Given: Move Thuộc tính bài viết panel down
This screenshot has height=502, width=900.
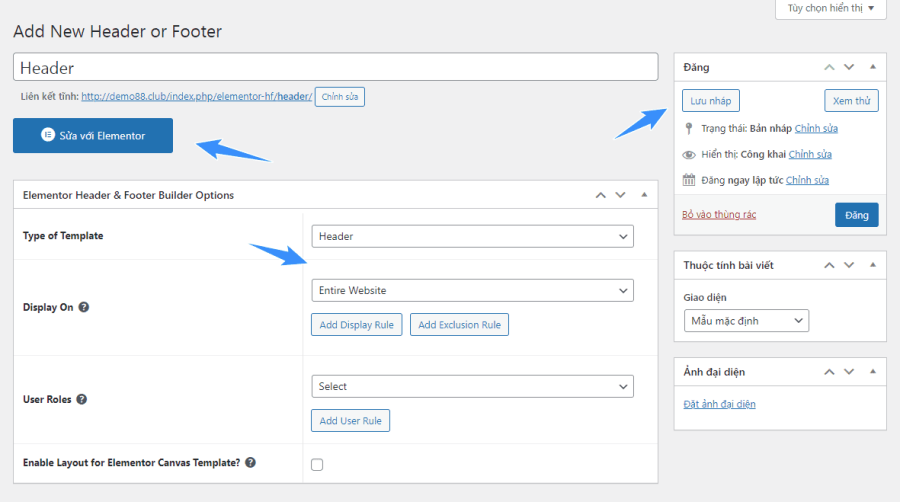Looking at the screenshot, I should [849, 265].
